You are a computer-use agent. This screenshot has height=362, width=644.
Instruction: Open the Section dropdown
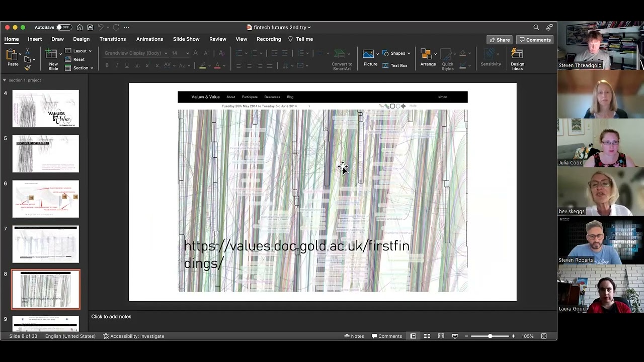click(79, 68)
